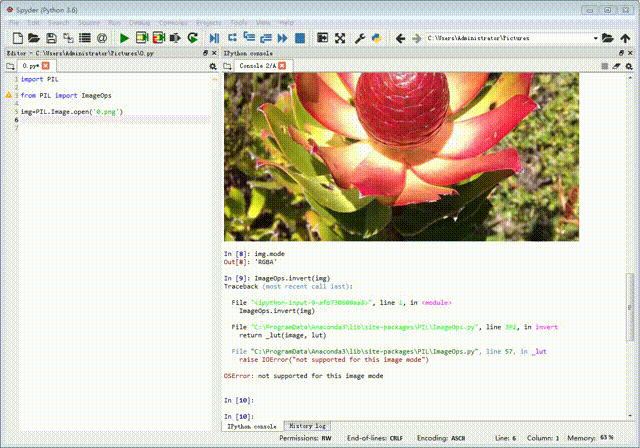
Task: Undock the IPython console pane
Action: [x=621, y=53]
